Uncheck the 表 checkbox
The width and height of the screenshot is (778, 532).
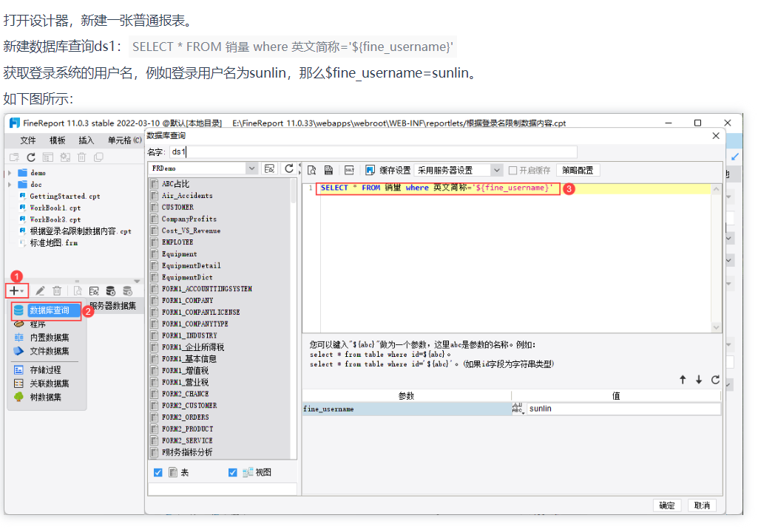click(158, 472)
